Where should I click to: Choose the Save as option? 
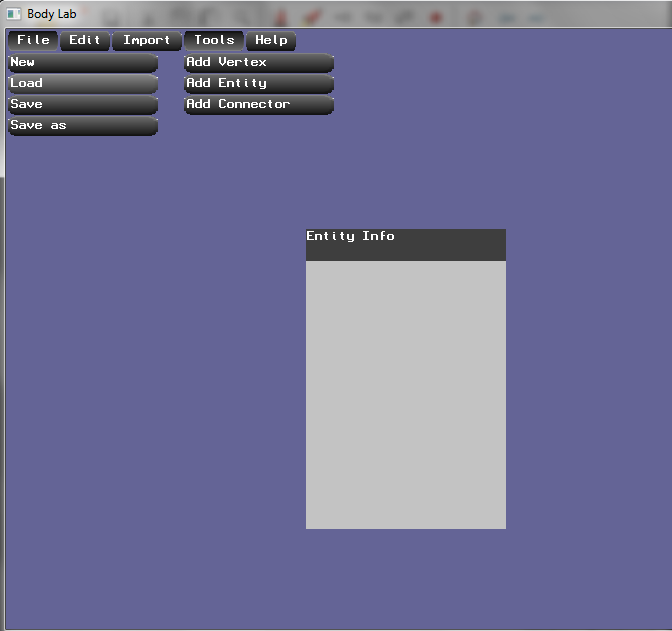(82, 126)
